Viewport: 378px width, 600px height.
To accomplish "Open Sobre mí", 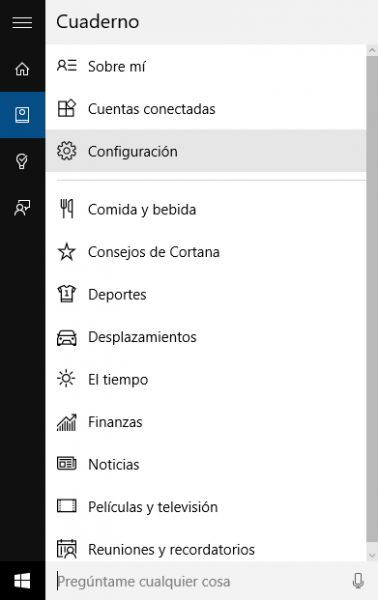I will 206,66.
